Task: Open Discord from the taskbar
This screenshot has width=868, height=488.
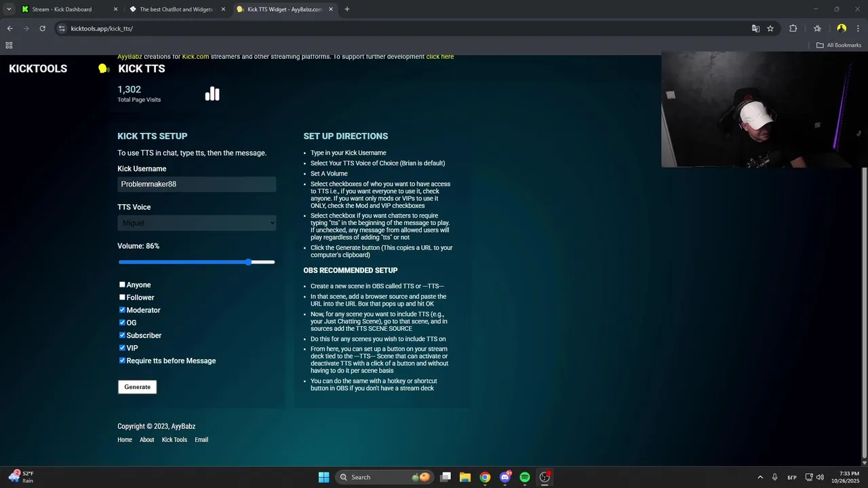Action: pyautogui.click(x=505, y=477)
